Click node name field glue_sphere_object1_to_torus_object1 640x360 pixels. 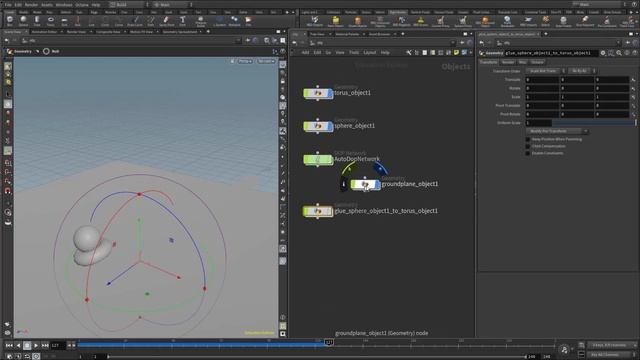click(x=551, y=53)
